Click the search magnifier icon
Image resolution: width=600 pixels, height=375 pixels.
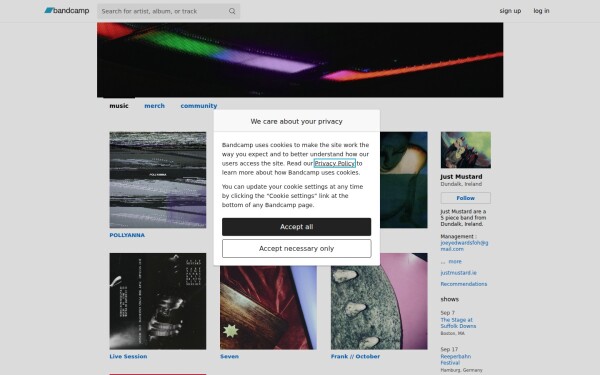tap(232, 11)
